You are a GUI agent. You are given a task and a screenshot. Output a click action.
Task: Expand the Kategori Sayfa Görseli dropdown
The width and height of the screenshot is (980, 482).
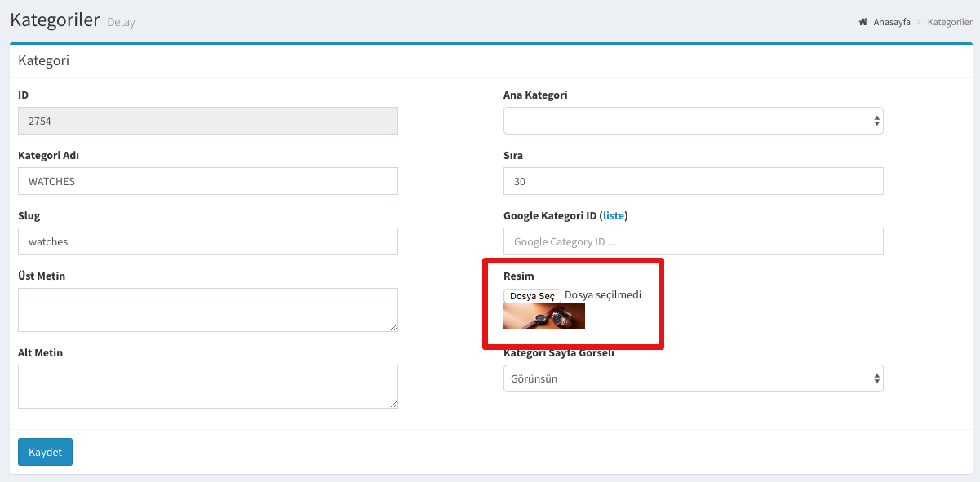point(693,378)
